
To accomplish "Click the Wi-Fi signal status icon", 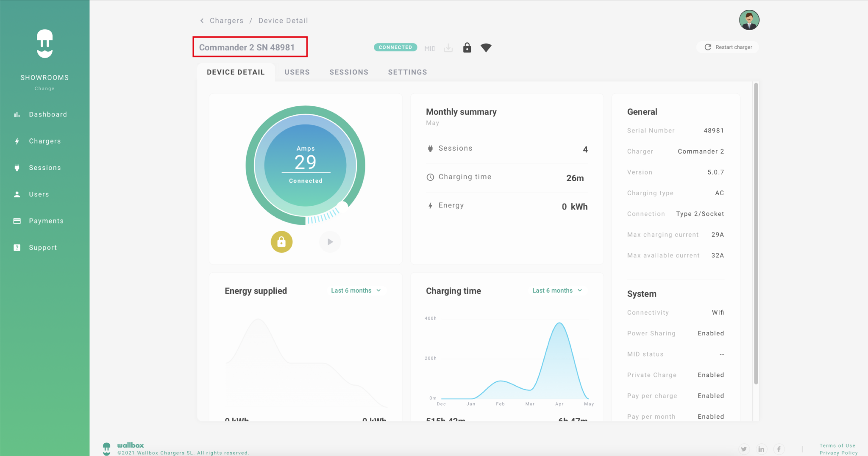I will click(486, 48).
